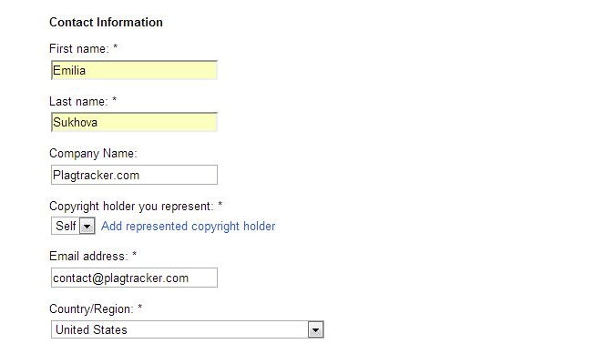Click the Last name input field

click(x=134, y=123)
